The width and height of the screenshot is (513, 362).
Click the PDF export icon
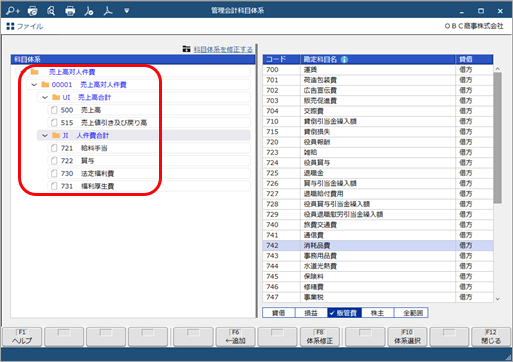point(108,11)
